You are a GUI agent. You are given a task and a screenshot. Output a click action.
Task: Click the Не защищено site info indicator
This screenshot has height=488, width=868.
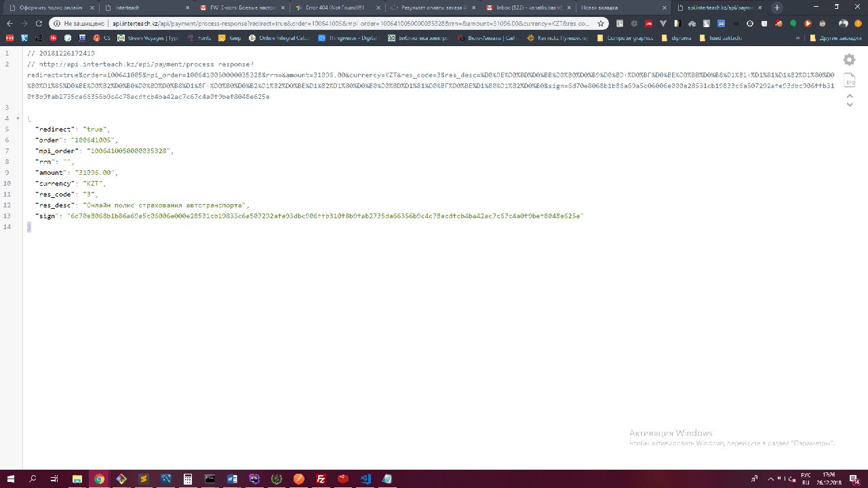tap(79, 23)
